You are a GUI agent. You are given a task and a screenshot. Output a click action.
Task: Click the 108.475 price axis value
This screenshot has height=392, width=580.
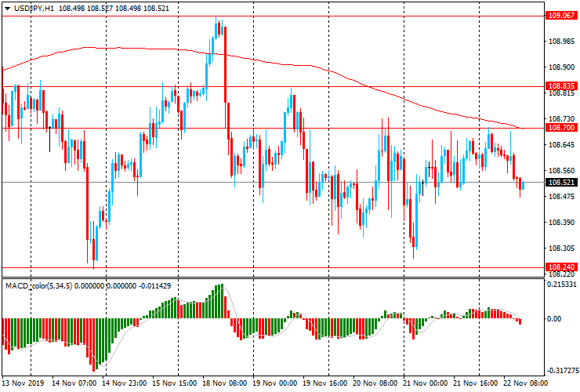click(561, 197)
